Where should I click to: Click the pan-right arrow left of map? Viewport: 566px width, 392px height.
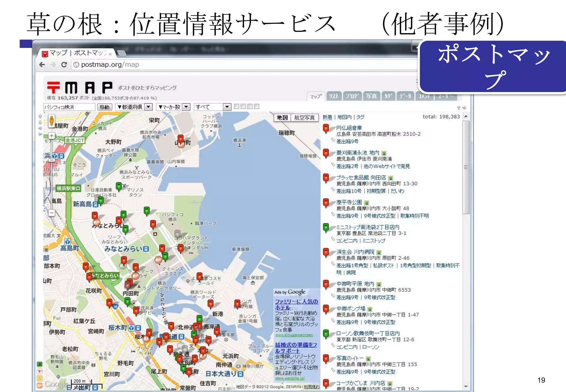point(40,128)
